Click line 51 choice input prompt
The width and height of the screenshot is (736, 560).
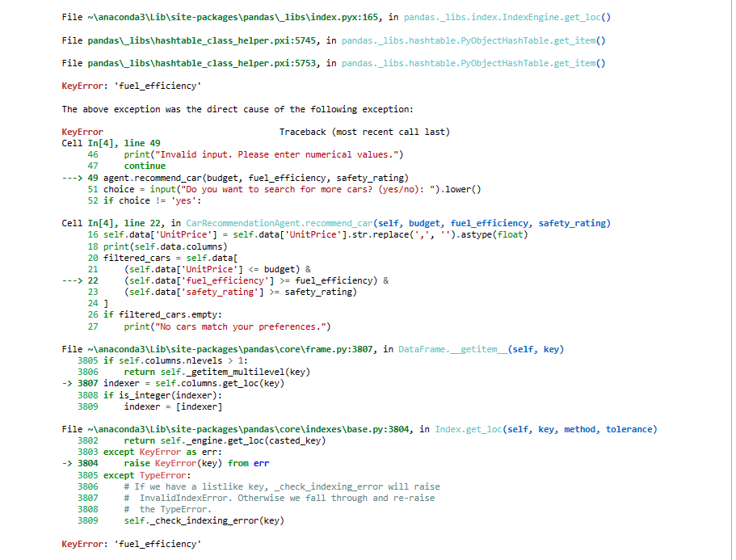tap(292, 189)
